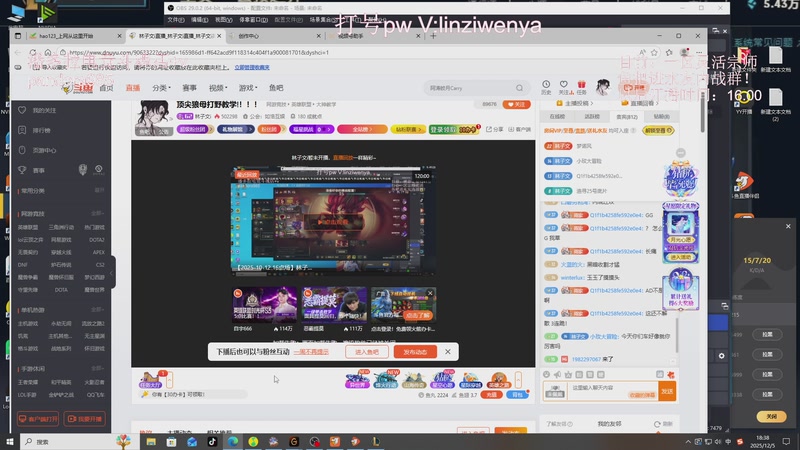The width and height of the screenshot is (800, 450).
Task: Click the 发送 button in chat
Action: point(667,391)
